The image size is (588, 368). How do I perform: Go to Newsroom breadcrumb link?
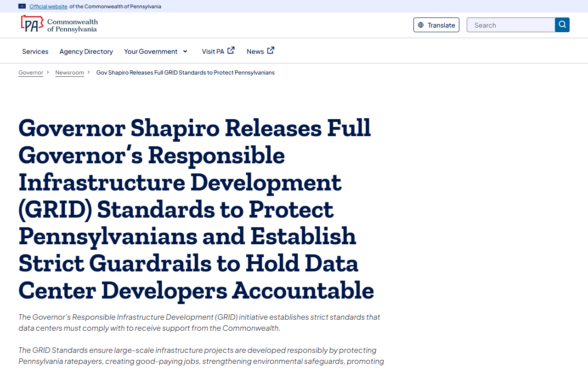pyautogui.click(x=70, y=73)
